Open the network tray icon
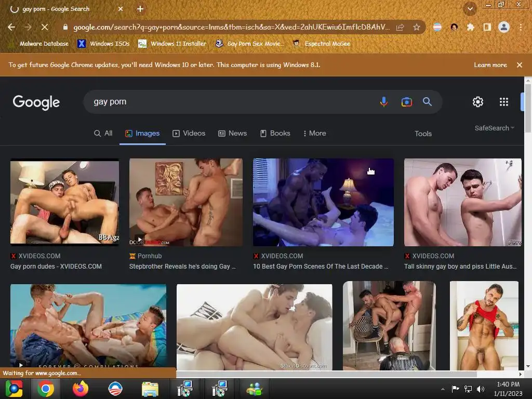Viewport: 532px width, 399px height. [468, 389]
